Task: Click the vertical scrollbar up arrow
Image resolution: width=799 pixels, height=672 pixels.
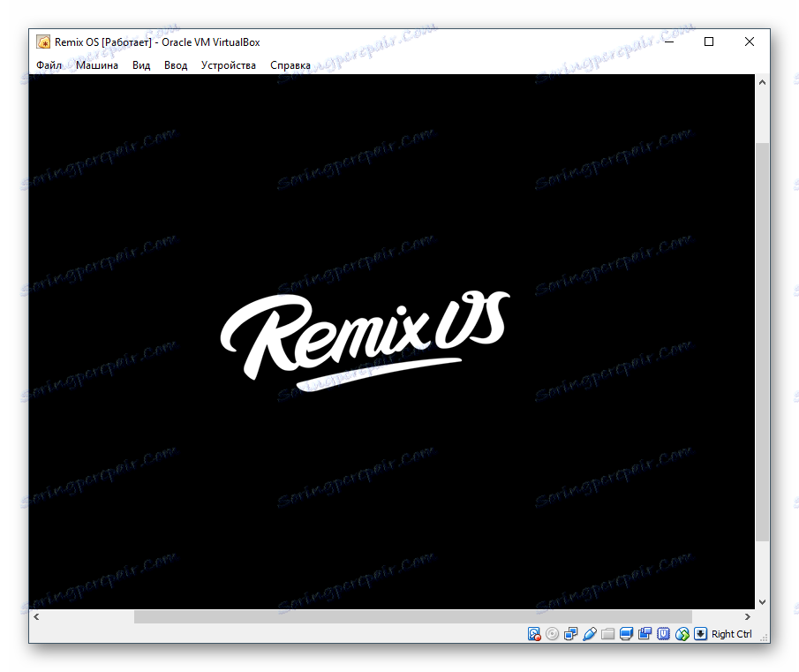Action: pyautogui.click(x=762, y=82)
